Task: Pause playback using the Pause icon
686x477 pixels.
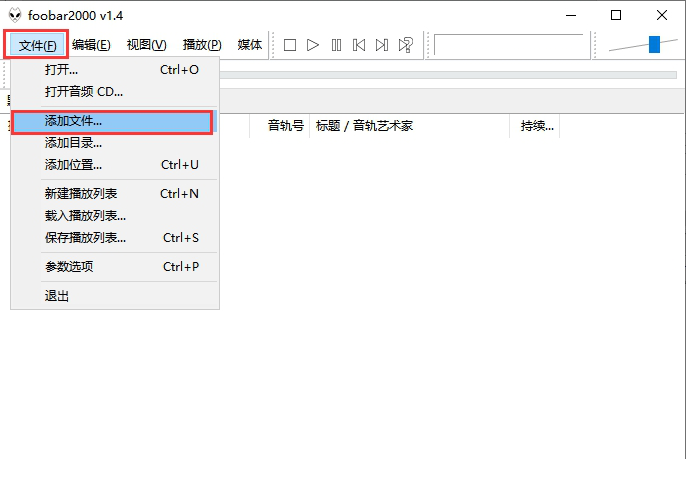Action: click(x=336, y=45)
